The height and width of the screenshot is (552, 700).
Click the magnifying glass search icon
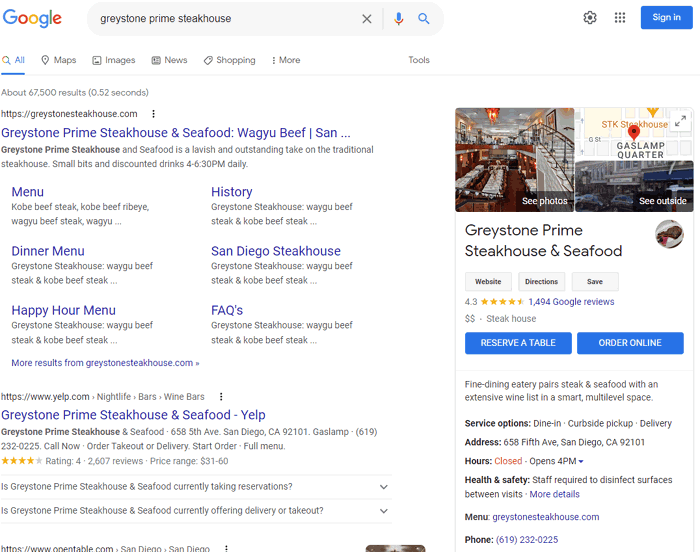(x=424, y=19)
